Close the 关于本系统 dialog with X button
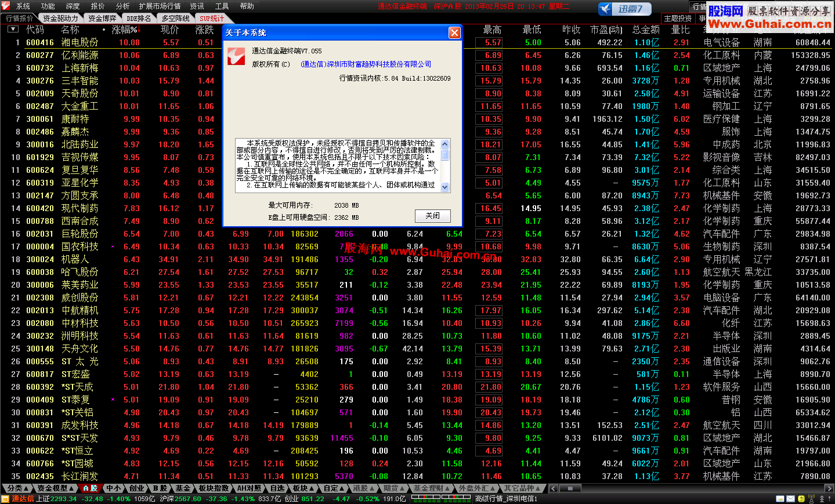Viewport: 835px width, 504px height. (x=455, y=32)
